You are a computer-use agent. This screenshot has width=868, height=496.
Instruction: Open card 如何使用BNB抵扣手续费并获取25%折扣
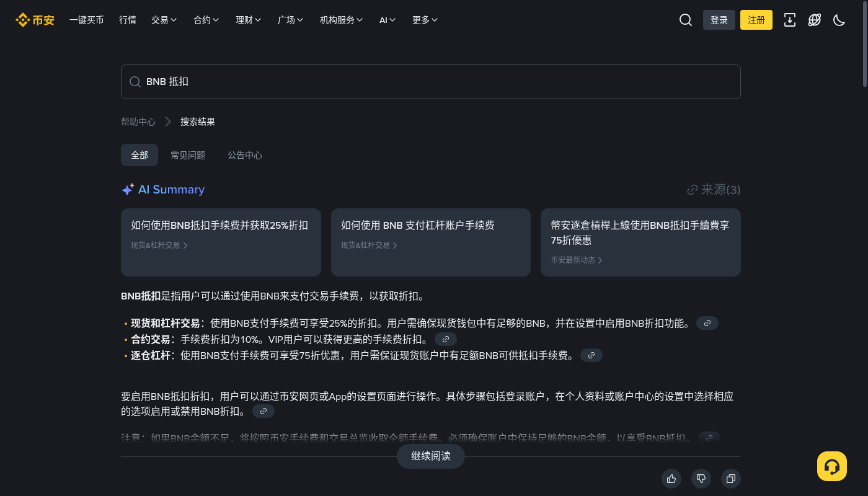click(x=221, y=242)
